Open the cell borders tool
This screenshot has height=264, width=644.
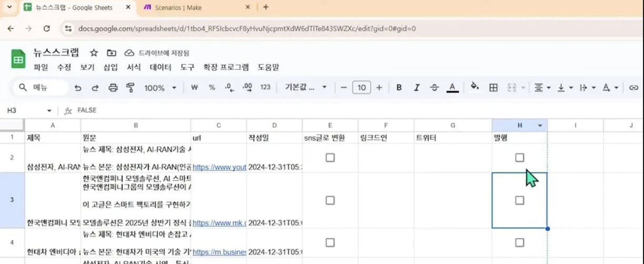494,88
